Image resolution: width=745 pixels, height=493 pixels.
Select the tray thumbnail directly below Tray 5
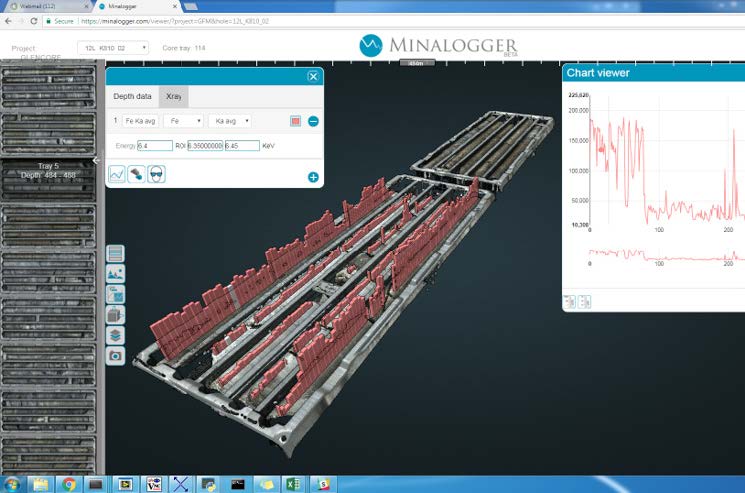48,227
